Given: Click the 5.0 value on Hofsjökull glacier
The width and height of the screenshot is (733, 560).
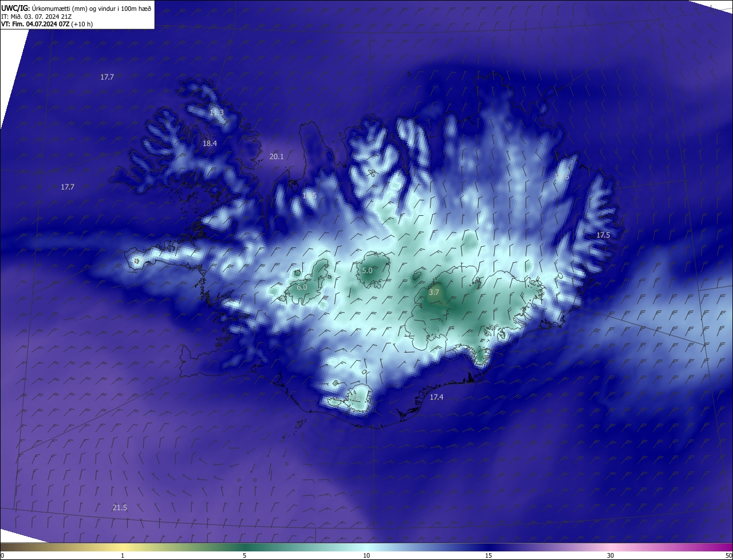Looking at the screenshot, I should pos(368,270).
